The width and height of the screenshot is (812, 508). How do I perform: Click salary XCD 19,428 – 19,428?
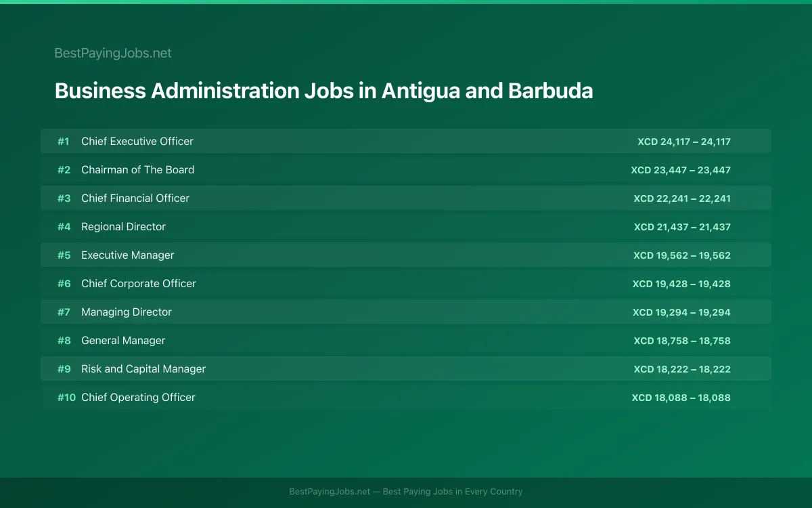tap(681, 284)
